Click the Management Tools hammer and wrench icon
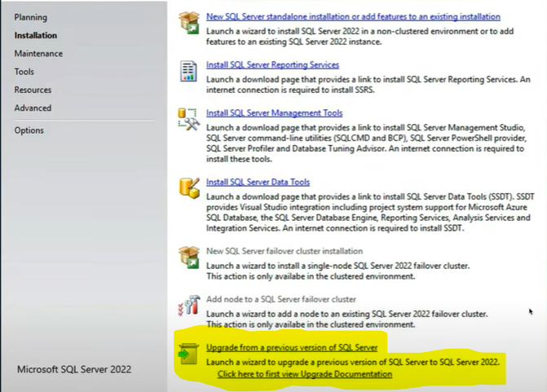The width and height of the screenshot is (547, 392). [189, 119]
